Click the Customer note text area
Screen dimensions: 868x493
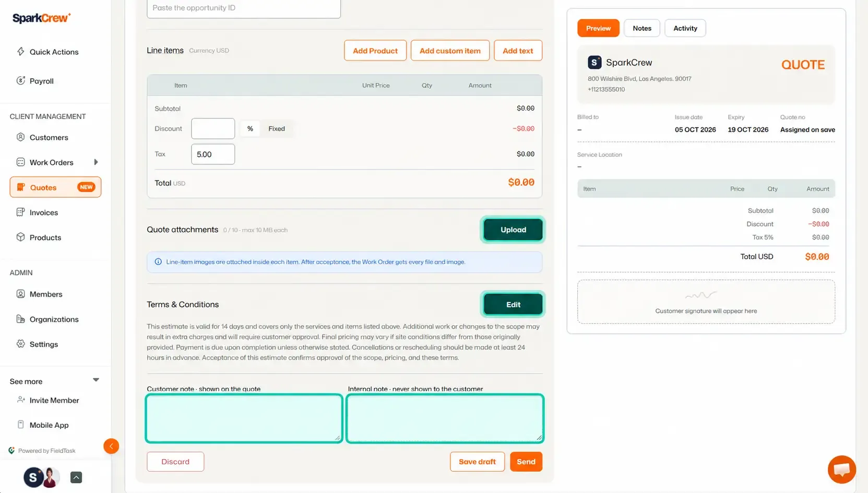pos(244,418)
